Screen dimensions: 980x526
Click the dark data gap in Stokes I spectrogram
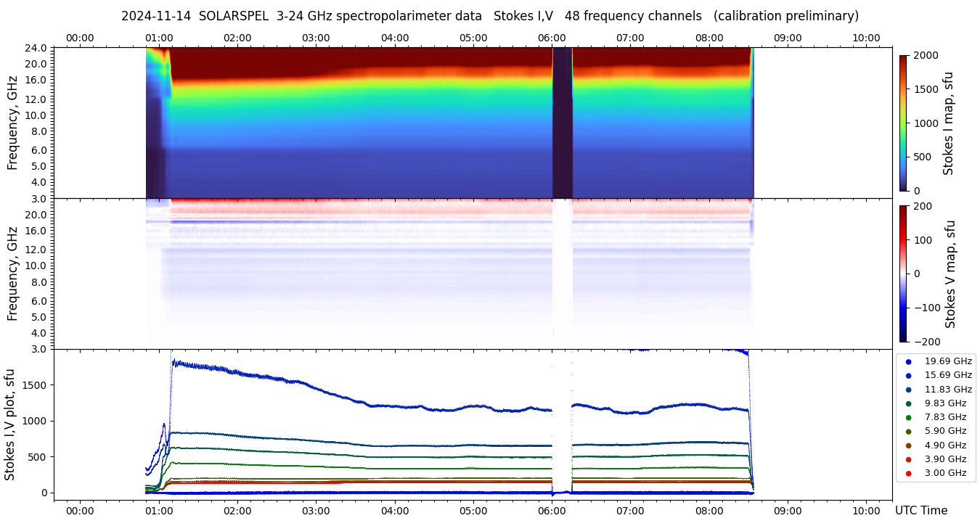tap(562, 123)
